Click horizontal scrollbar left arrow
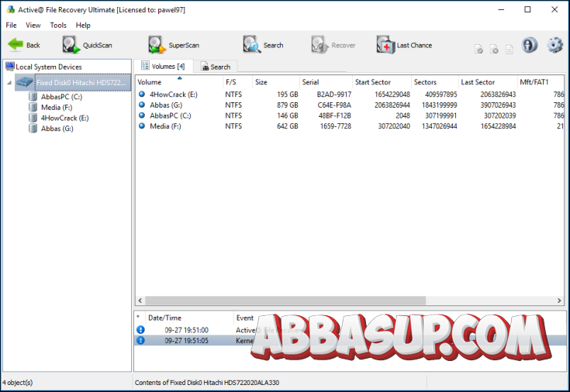 point(140,301)
